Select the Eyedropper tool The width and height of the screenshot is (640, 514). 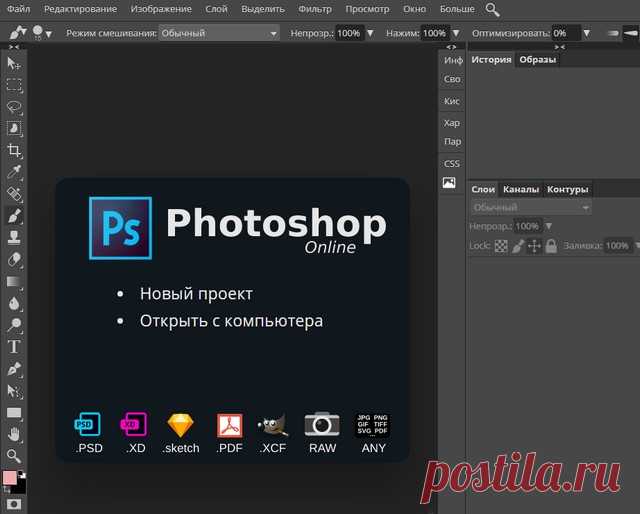(x=14, y=172)
